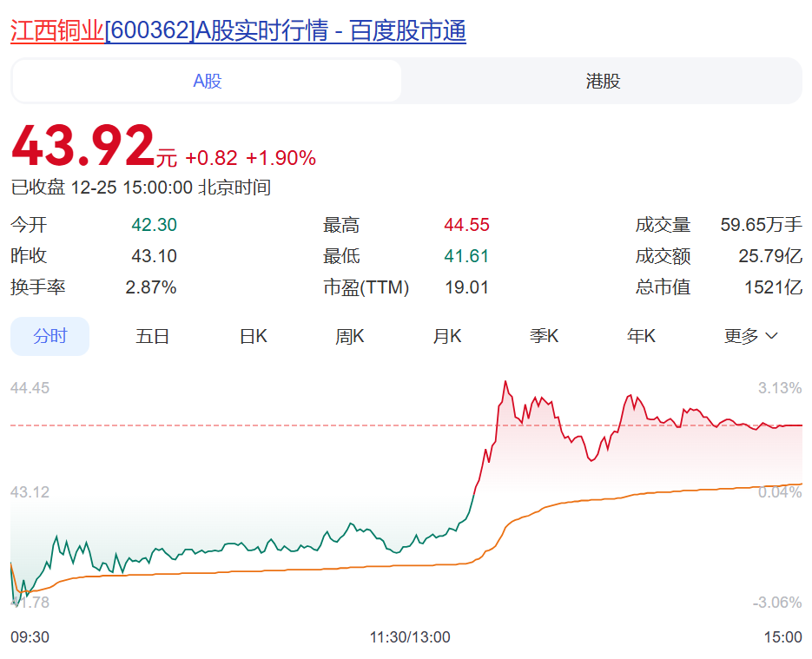Viewport: 812px width, 659px height.
Task: Click the +1.90% price change percentage
Action: 281,158
